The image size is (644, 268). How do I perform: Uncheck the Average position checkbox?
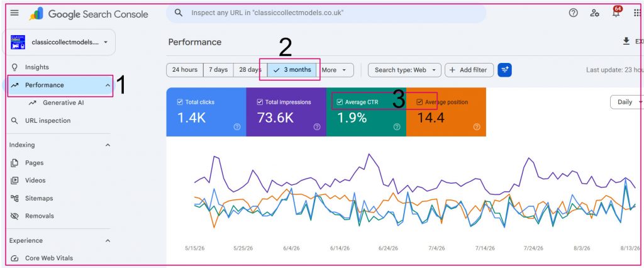pyautogui.click(x=419, y=102)
